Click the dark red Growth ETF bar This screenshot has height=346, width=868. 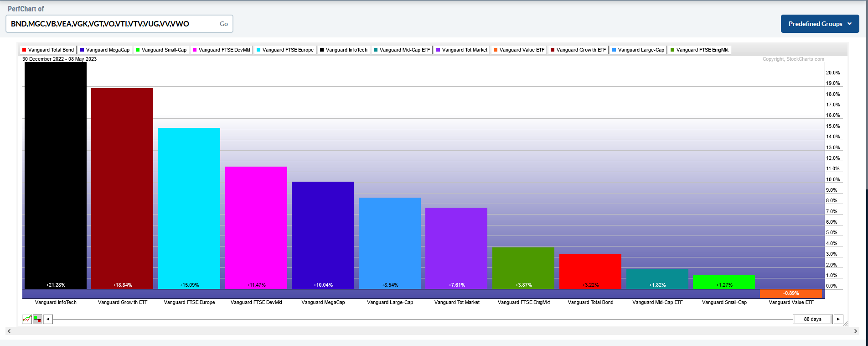click(x=122, y=189)
